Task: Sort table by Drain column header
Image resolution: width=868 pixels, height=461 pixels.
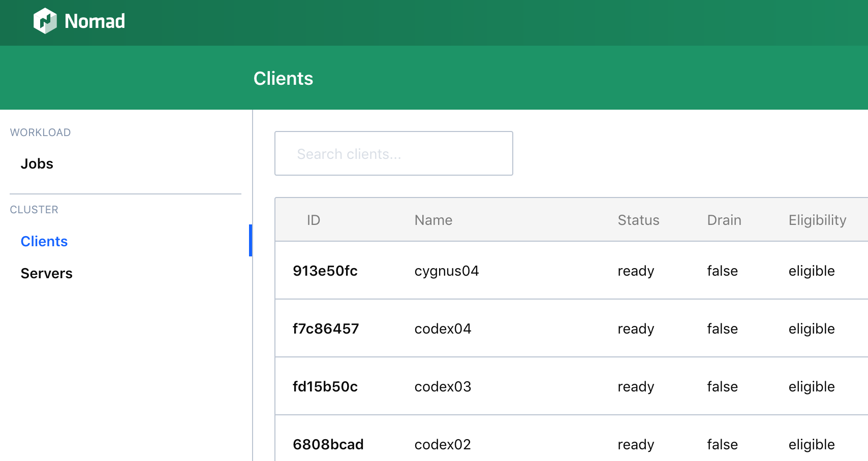Action: coord(724,220)
